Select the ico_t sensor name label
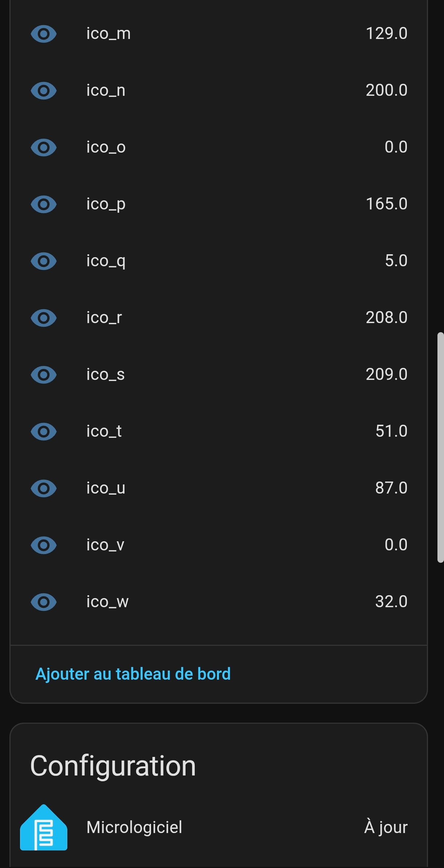Viewport: 444px width, 868px height. coord(104,431)
